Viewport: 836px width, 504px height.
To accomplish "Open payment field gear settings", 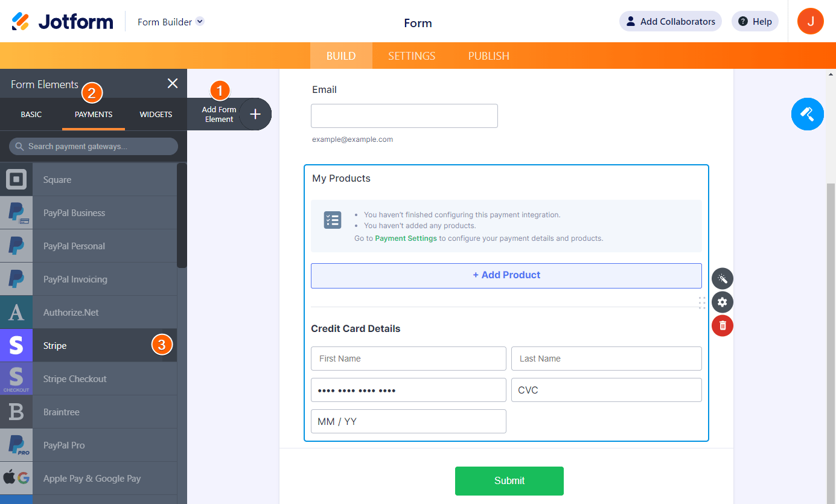I will [x=722, y=302].
